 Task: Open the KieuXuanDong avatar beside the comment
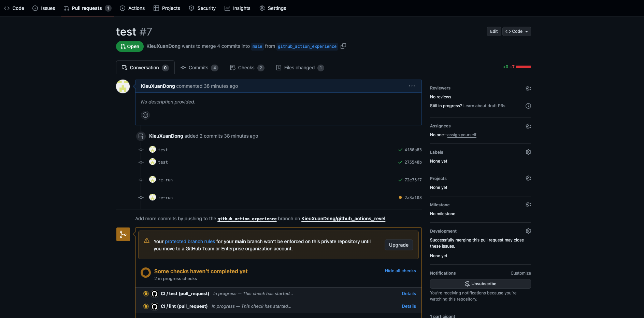click(123, 86)
